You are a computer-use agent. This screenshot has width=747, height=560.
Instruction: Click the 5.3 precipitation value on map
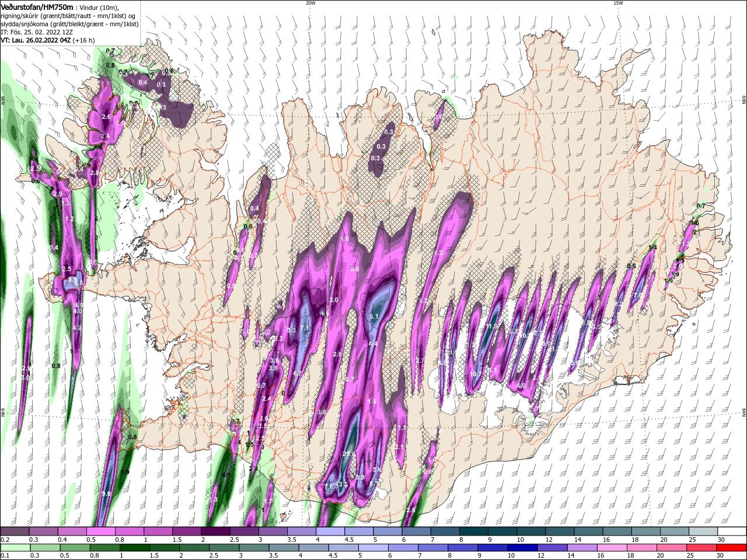point(292,330)
